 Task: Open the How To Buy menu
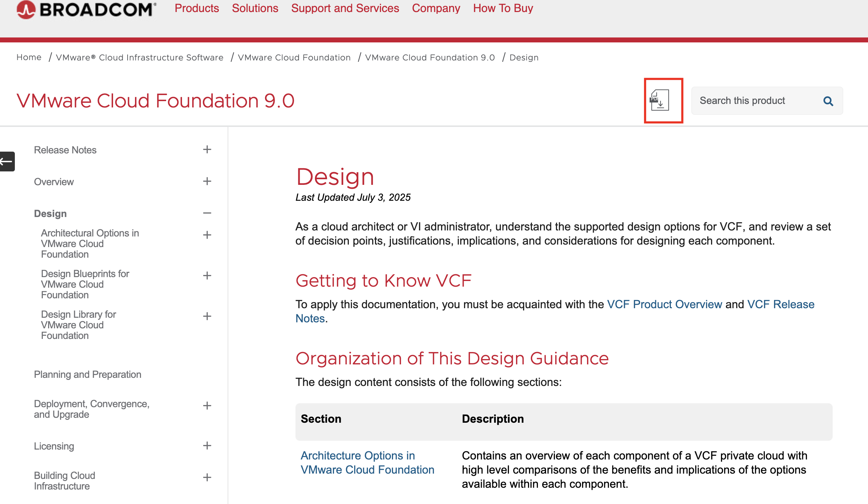(x=503, y=8)
